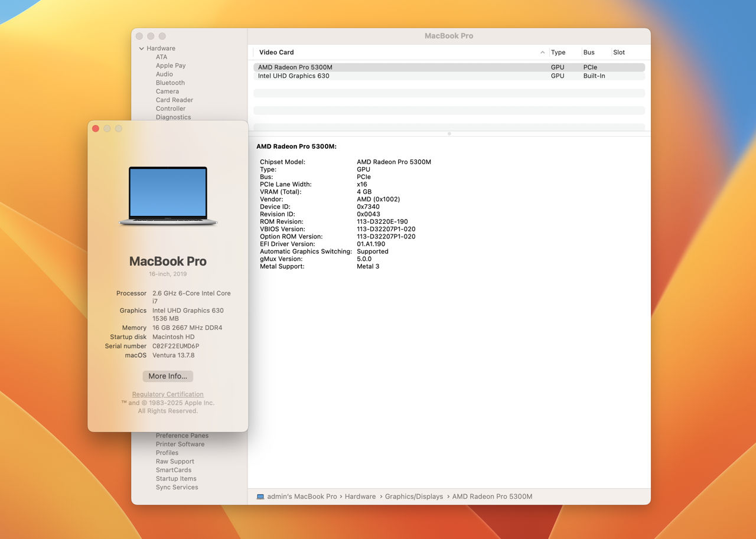Sort by Video Card column header
The image size is (756, 539).
[276, 53]
